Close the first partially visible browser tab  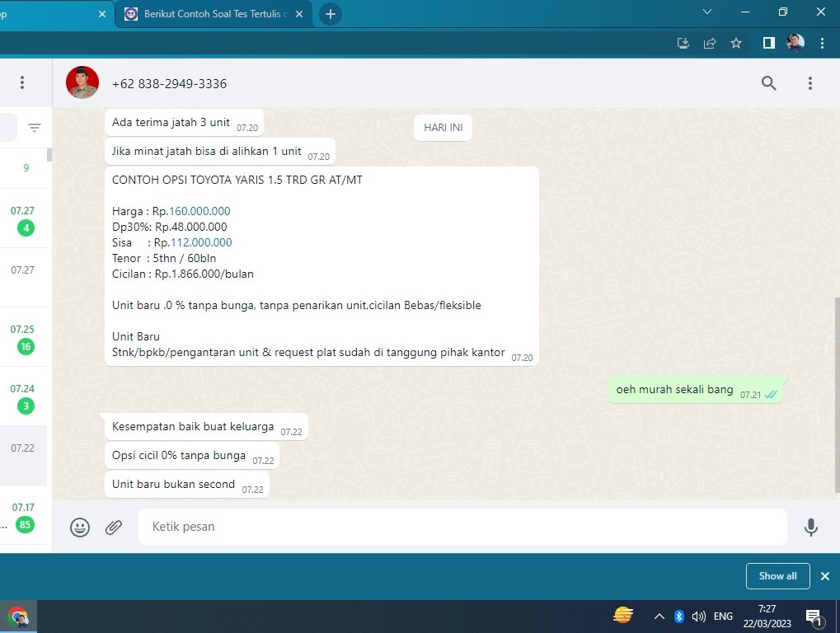pyautogui.click(x=102, y=14)
